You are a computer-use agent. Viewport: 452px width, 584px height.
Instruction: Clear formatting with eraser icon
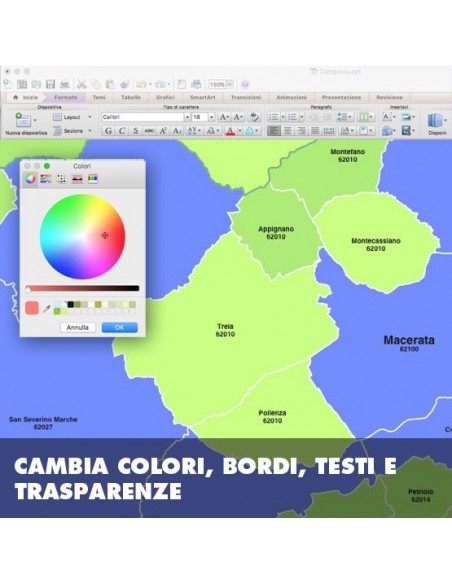(254, 117)
